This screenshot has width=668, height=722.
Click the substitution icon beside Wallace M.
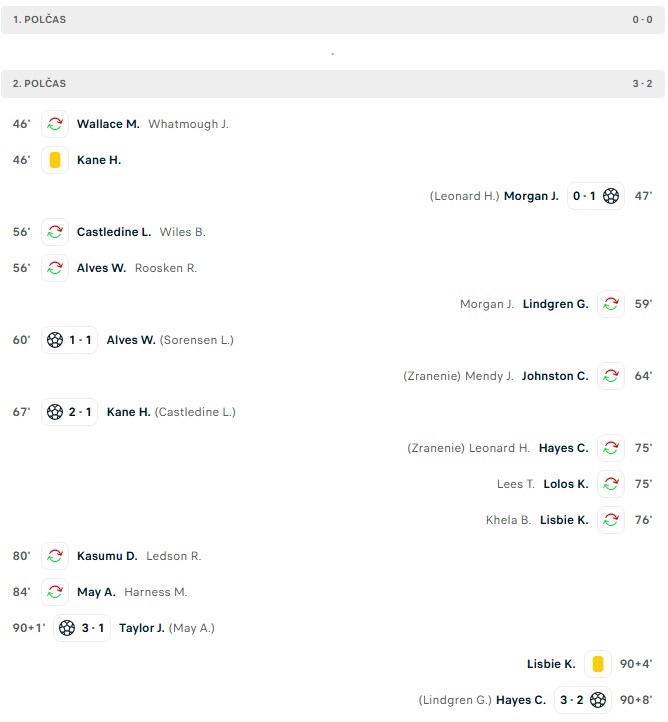tap(55, 124)
